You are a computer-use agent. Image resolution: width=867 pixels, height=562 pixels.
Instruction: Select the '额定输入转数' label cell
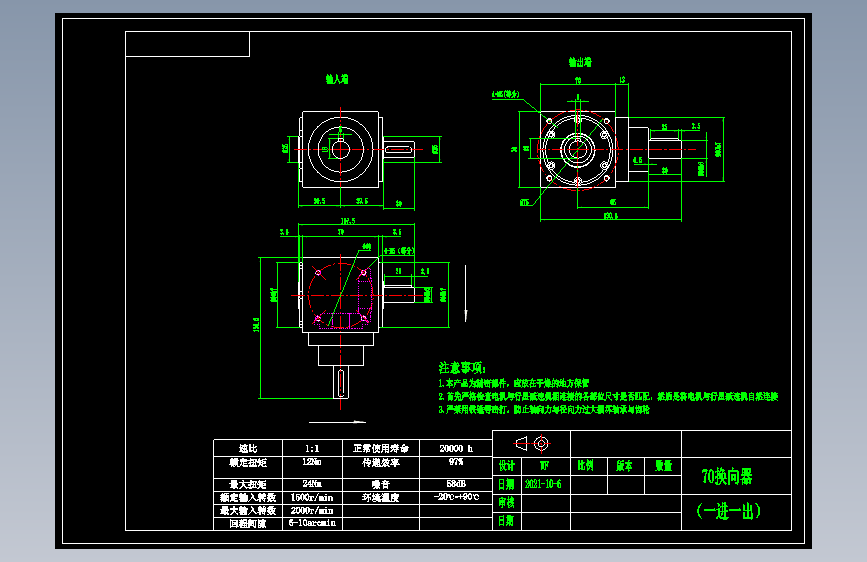(248, 497)
